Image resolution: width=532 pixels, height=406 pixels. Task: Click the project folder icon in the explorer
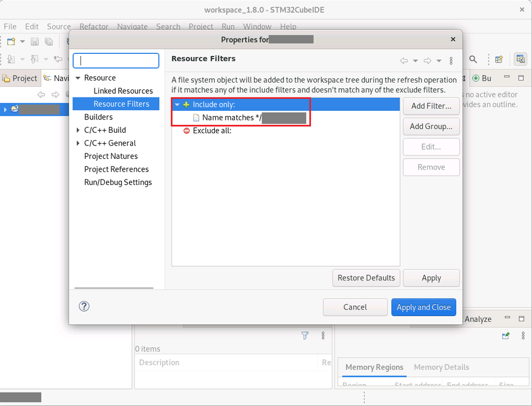pyautogui.click(x=15, y=109)
